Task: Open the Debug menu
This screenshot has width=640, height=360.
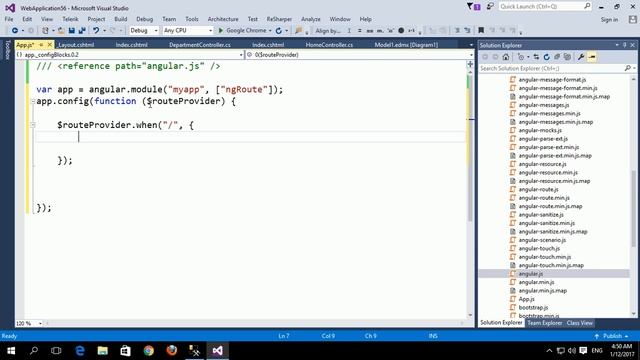Action: [x=144, y=19]
